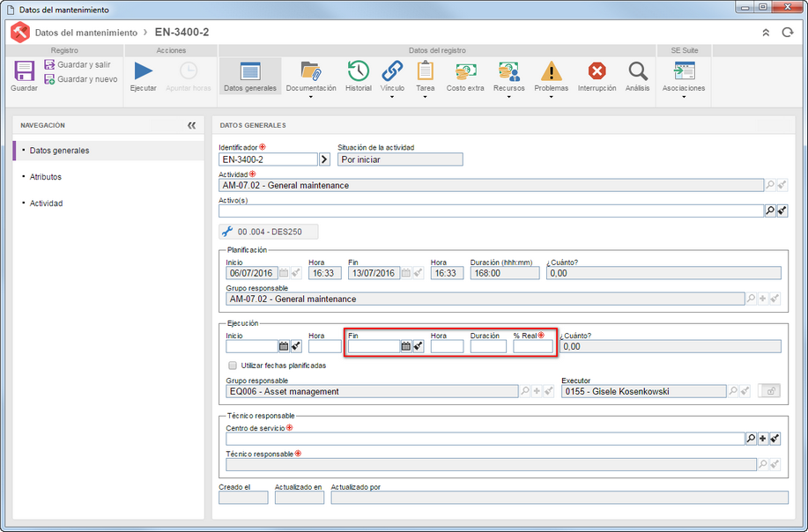
Task: Enable Utilizar fechas planificadas checkbox
Action: [x=233, y=366]
